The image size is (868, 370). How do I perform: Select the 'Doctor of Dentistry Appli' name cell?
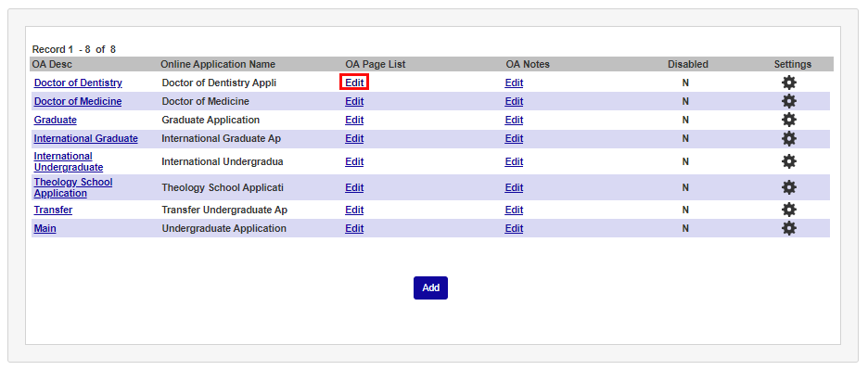click(x=219, y=83)
